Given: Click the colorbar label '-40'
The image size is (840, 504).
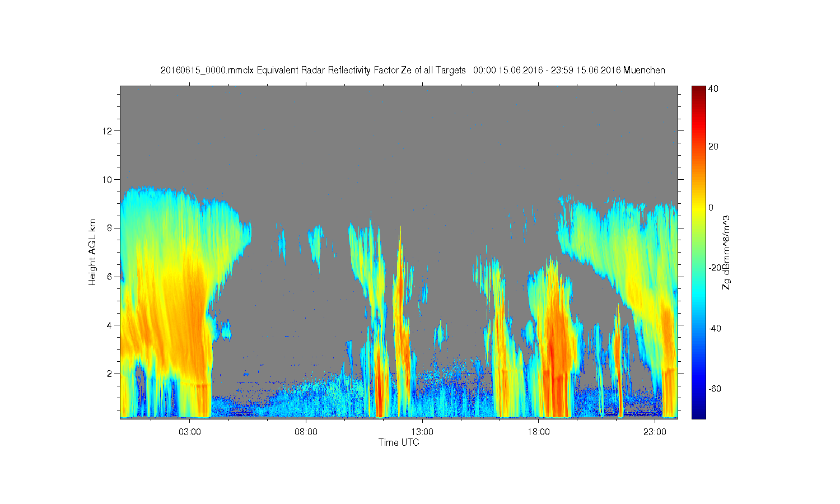Looking at the screenshot, I should (x=715, y=328).
